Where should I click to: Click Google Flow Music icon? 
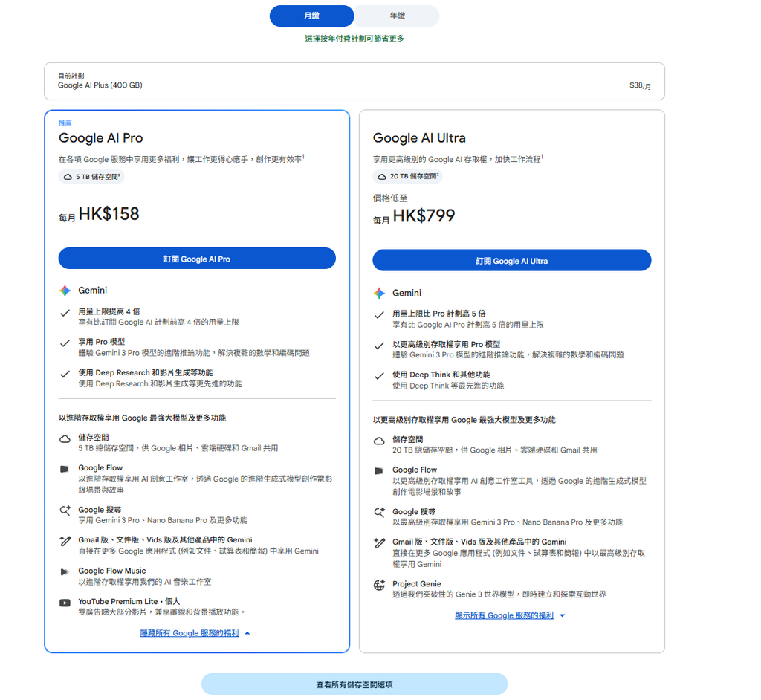pos(64,572)
